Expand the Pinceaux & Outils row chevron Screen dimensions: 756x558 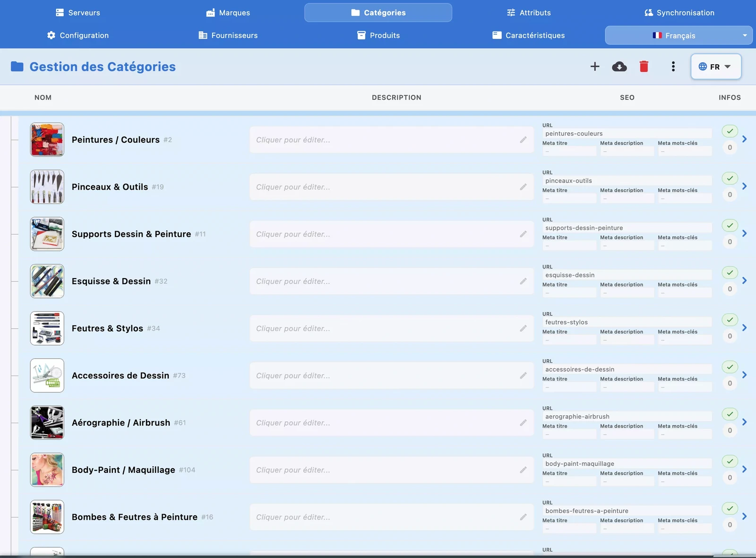pyautogui.click(x=745, y=186)
